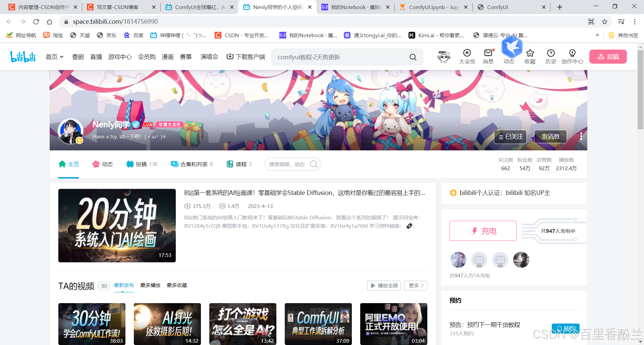Open the browser extensions grid icon
This screenshot has height=345, width=644.
pyautogui.click(x=591, y=22)
